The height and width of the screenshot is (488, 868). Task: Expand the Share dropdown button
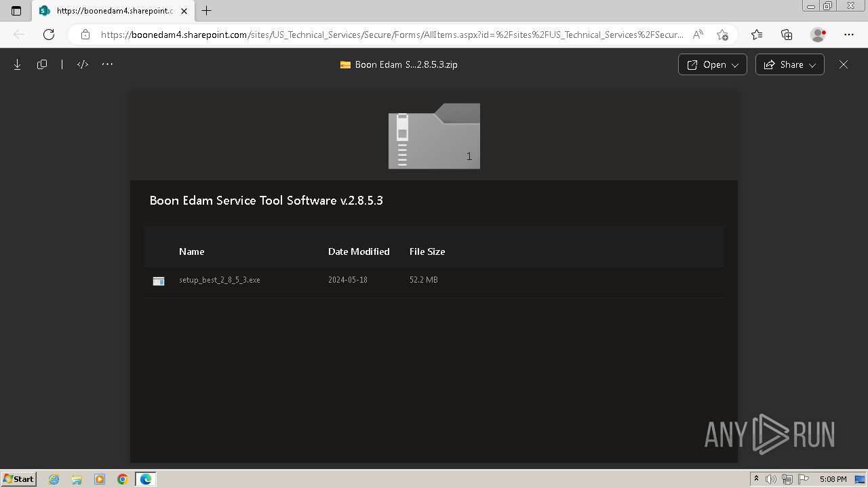point(790,64)
